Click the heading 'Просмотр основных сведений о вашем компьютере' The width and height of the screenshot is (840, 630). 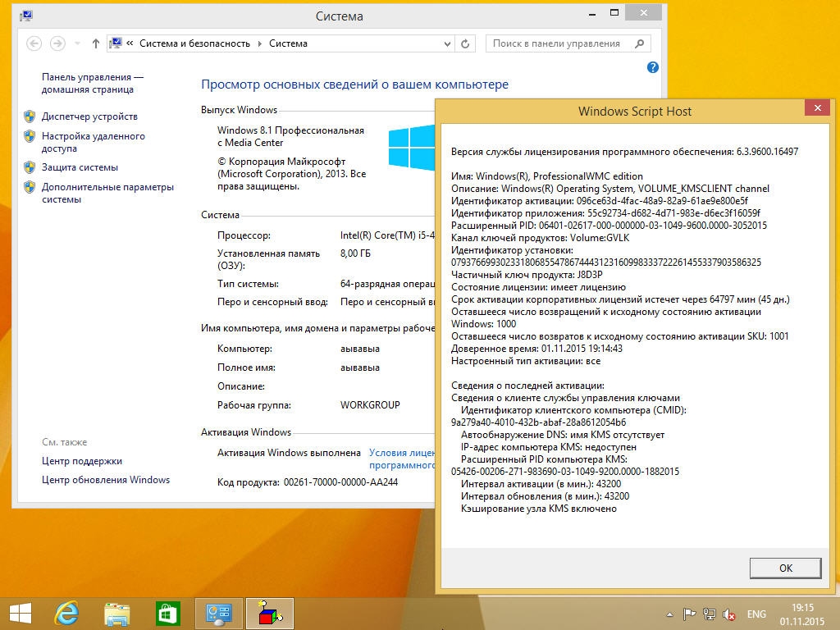tap(354, 84)
